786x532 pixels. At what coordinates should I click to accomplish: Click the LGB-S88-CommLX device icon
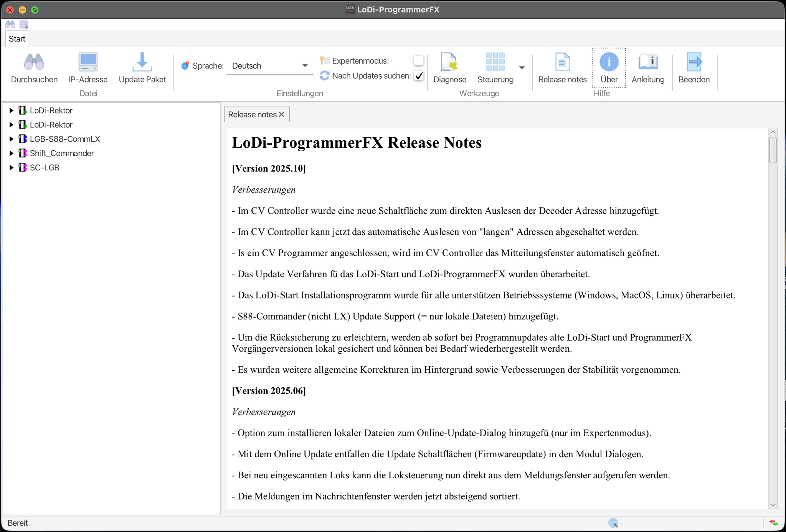click(23, 139)
